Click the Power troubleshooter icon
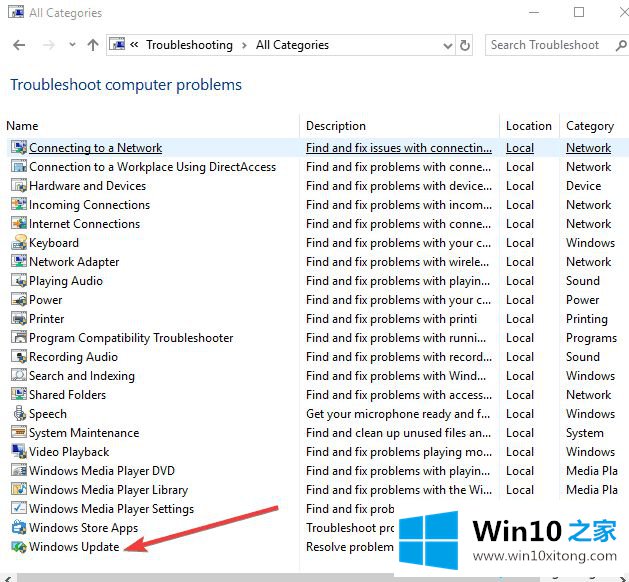Image resolution: width=629 pixels, height=582 pixels. (x=19, y=299)
